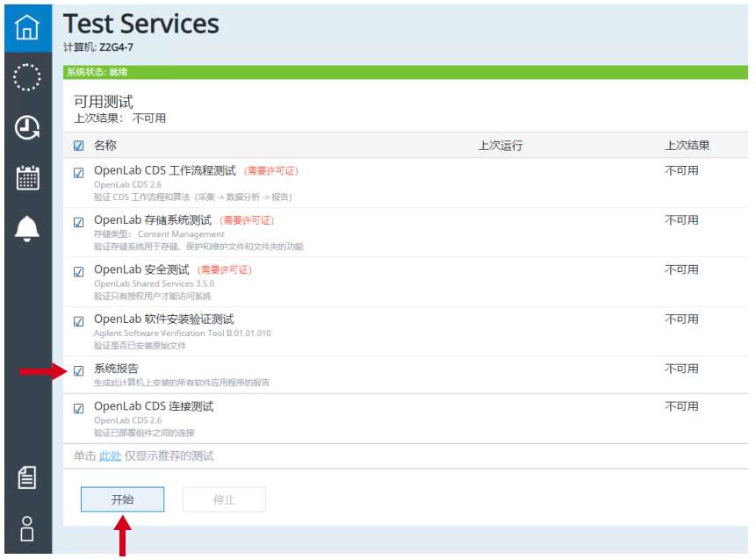Uncheck OpenLab CDS 连接测试 checkbox
The width and height of the screenshot is (756, 559).
[79, 409]
